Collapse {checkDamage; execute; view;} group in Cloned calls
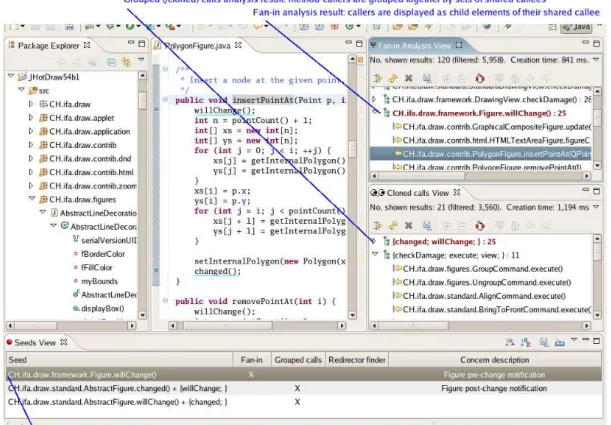 375,254
